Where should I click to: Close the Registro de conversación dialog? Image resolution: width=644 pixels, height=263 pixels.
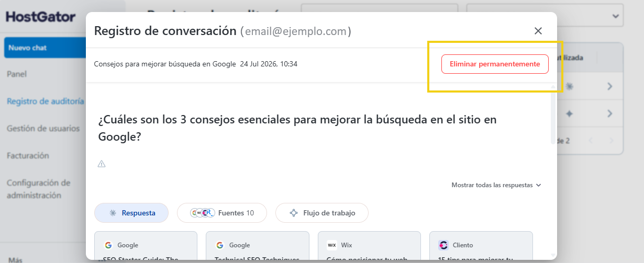click(538, 31)
